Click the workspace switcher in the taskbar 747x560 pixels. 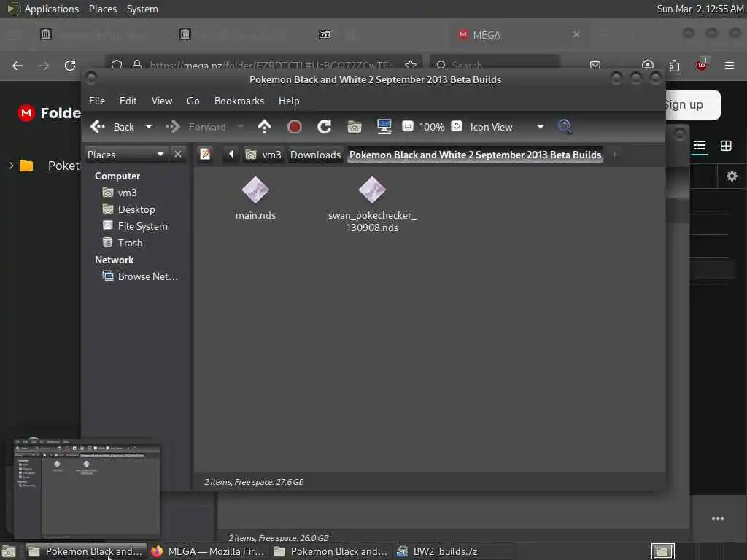point(662,551)
